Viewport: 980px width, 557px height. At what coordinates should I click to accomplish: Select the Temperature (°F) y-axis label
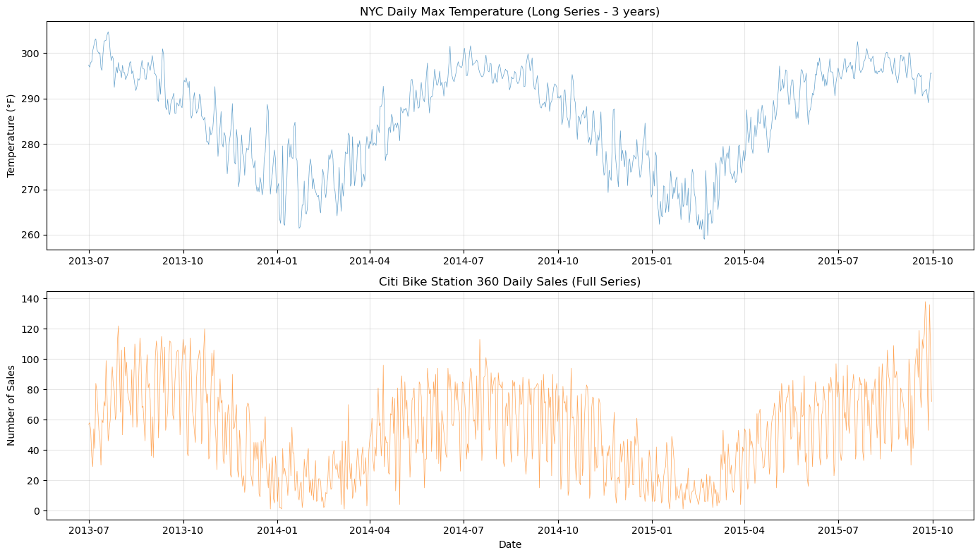tap(11, 135)
